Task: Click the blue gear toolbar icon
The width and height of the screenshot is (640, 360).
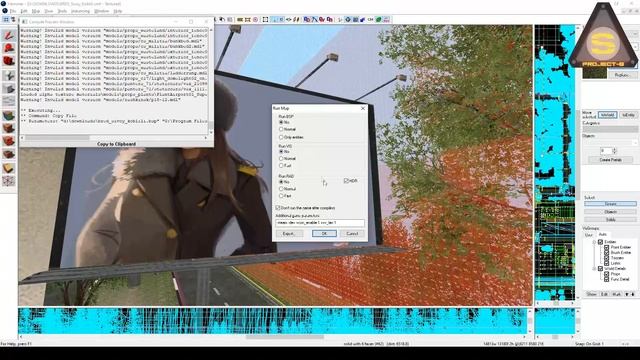Action: point(348,19)
